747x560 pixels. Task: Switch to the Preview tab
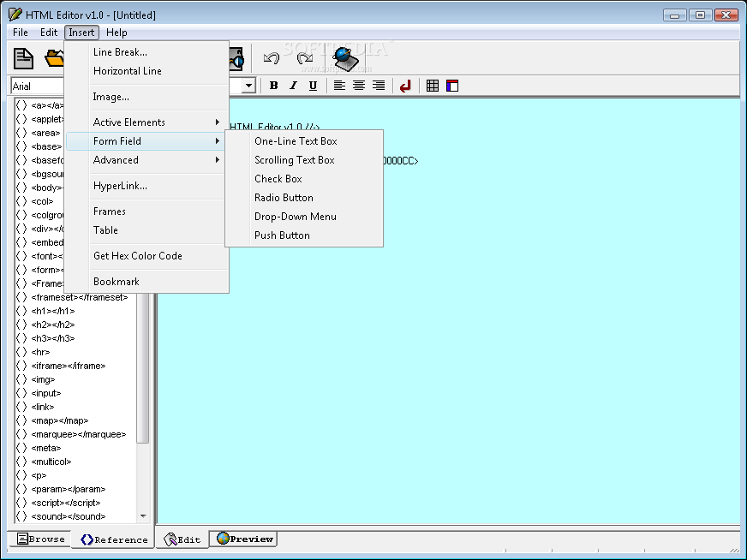click(x=244, y=539)
